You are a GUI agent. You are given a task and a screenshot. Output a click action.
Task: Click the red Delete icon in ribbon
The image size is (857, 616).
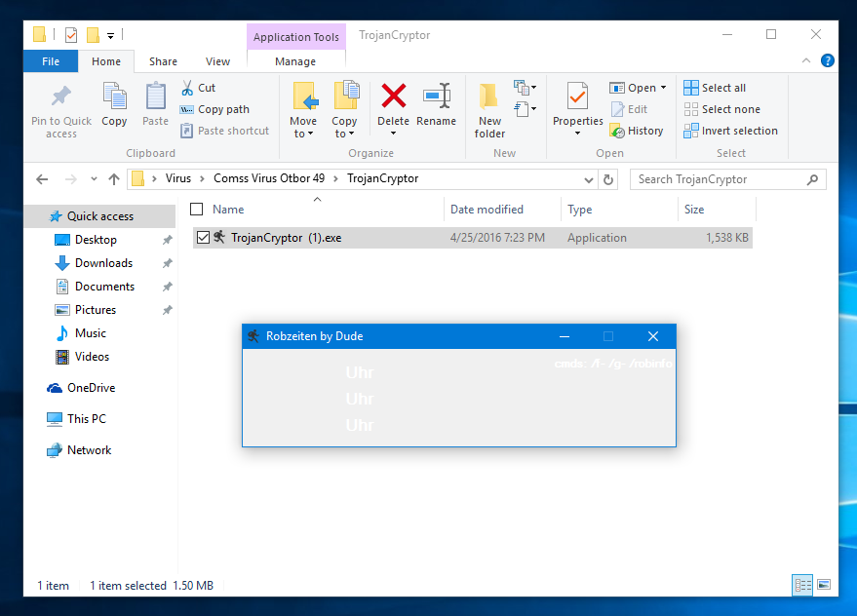[393, 96]
